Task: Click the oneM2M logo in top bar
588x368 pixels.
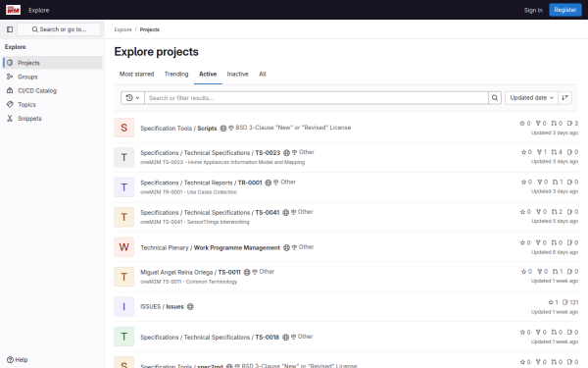Action: point(13,10)
